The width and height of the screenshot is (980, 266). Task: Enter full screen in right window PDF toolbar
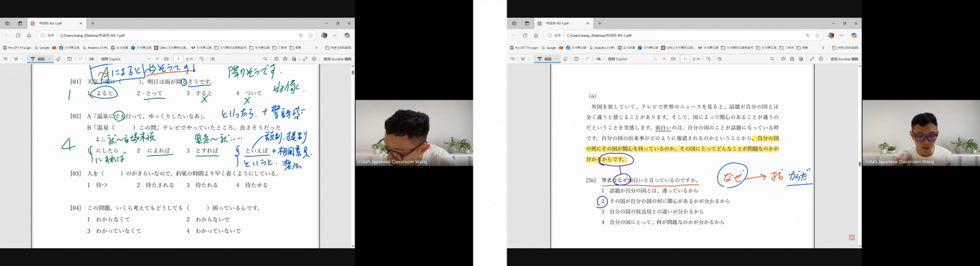pyautogui.click(x=812, y=59)
